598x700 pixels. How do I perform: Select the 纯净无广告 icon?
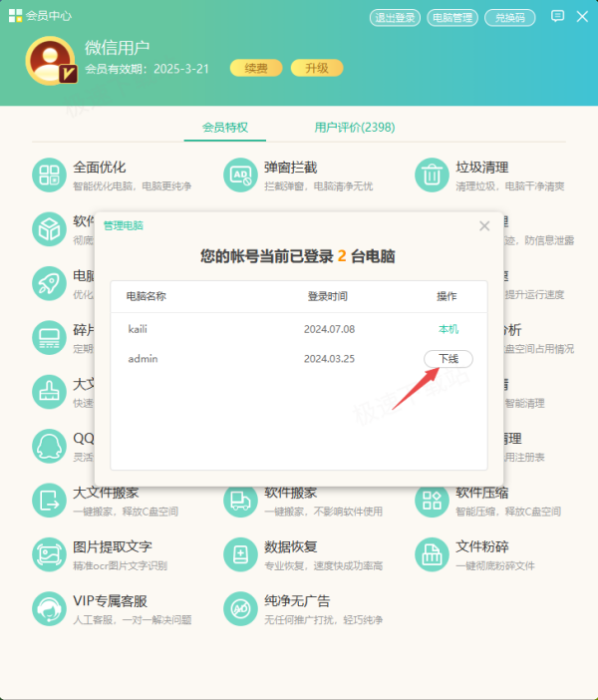point(240,609)
